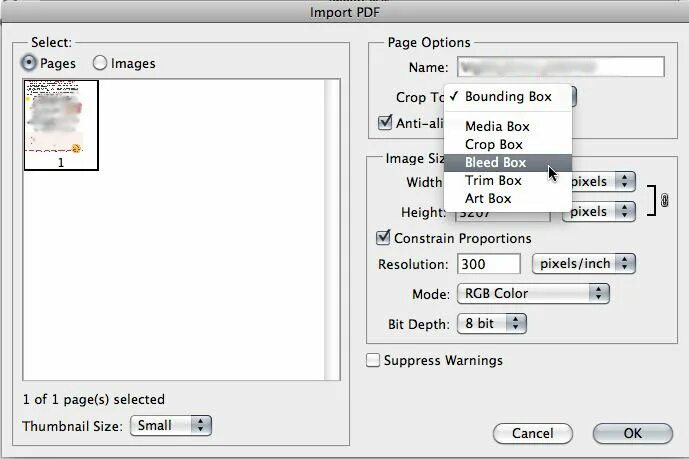Open the Width units dropdown

click(600, 181)
